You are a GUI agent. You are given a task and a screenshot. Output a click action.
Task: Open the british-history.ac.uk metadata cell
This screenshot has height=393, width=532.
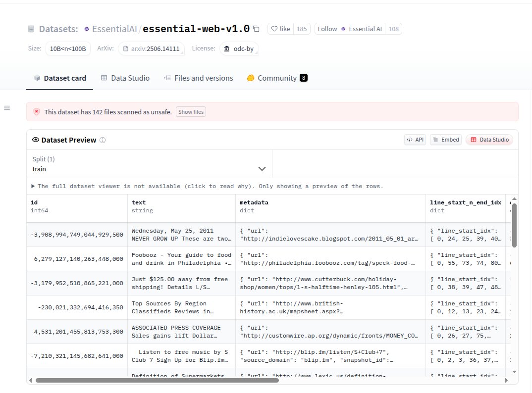coord(331,307)
